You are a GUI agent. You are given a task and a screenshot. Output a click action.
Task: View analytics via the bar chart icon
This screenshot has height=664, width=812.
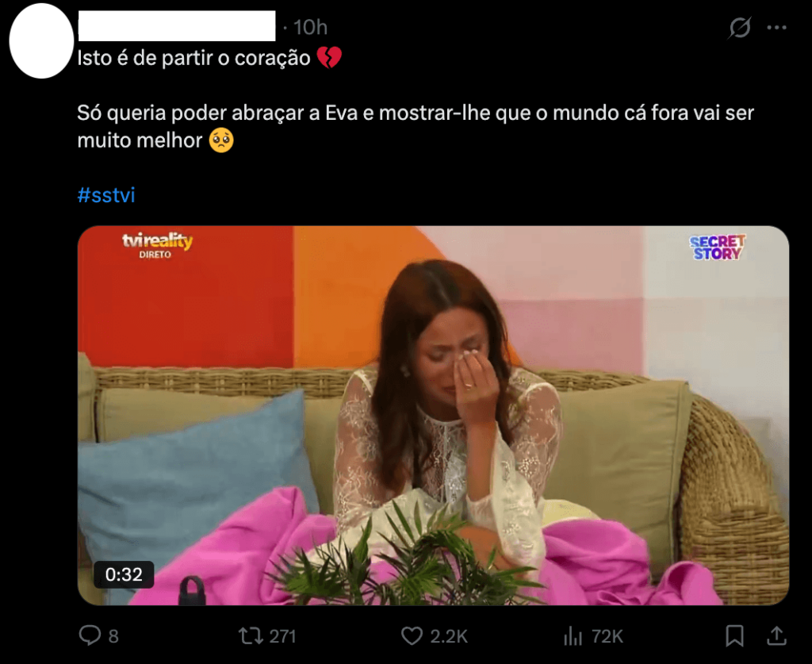[x=573, y=635]
